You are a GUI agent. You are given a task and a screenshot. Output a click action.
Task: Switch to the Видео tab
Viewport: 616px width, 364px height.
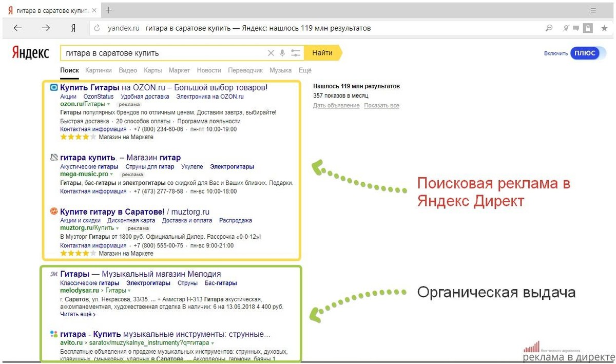click(128, 70)
